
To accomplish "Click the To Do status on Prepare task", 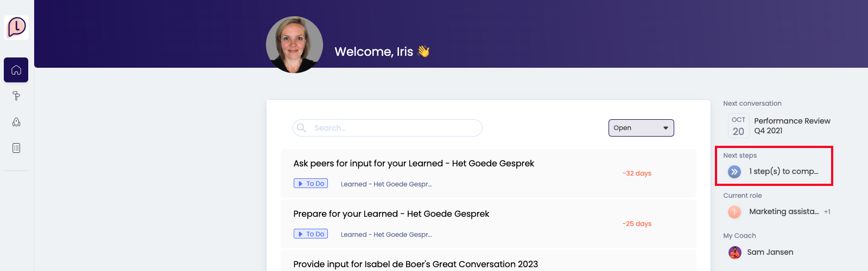I will [311, 234].
